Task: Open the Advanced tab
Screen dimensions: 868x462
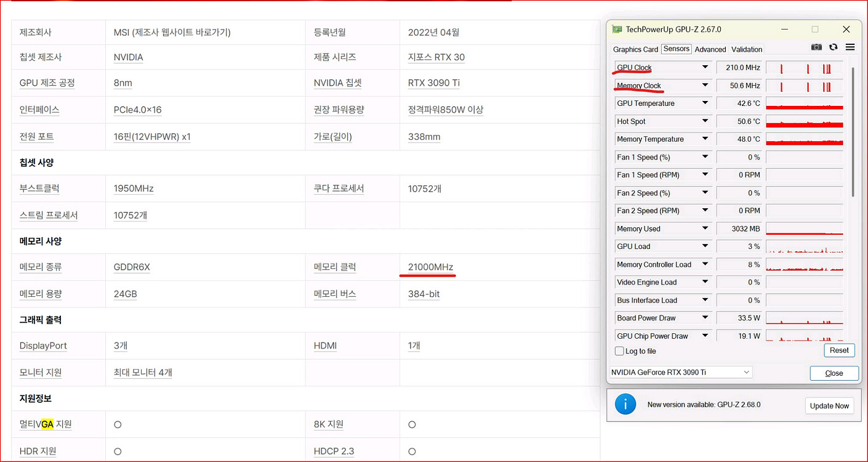Action: [710, 49]
